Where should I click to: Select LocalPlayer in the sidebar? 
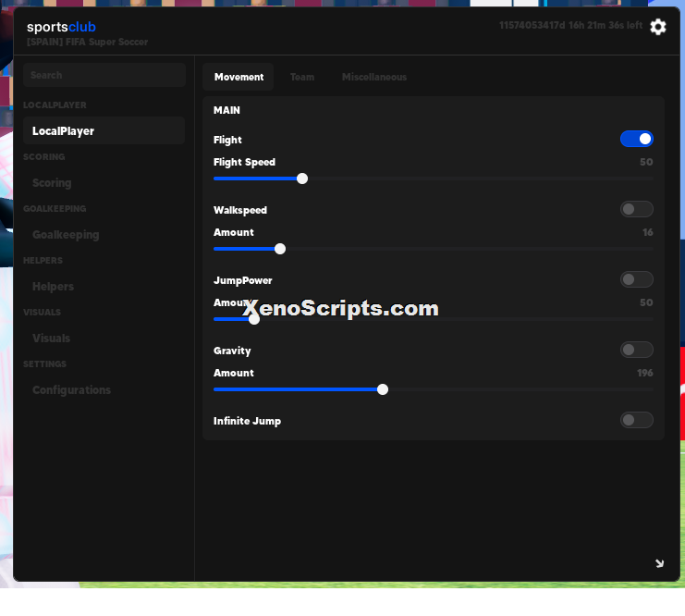click(x=104, y=130)
